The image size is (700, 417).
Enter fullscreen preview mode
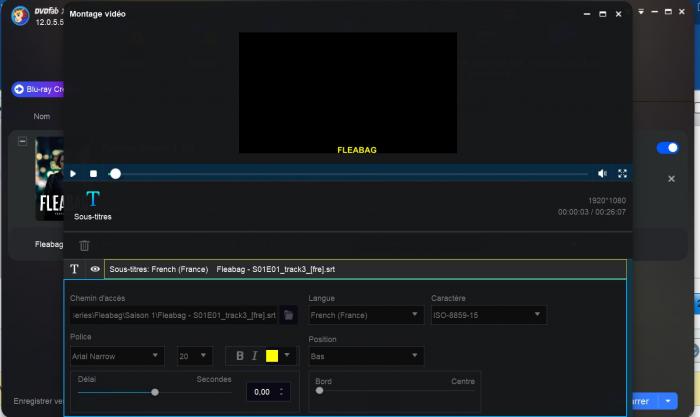622,174
